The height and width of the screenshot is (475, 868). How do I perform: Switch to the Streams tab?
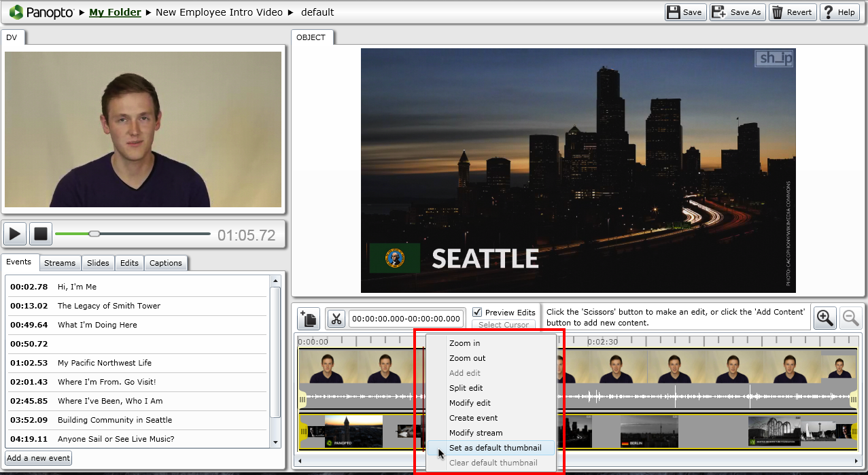click(x=60, y=263)
